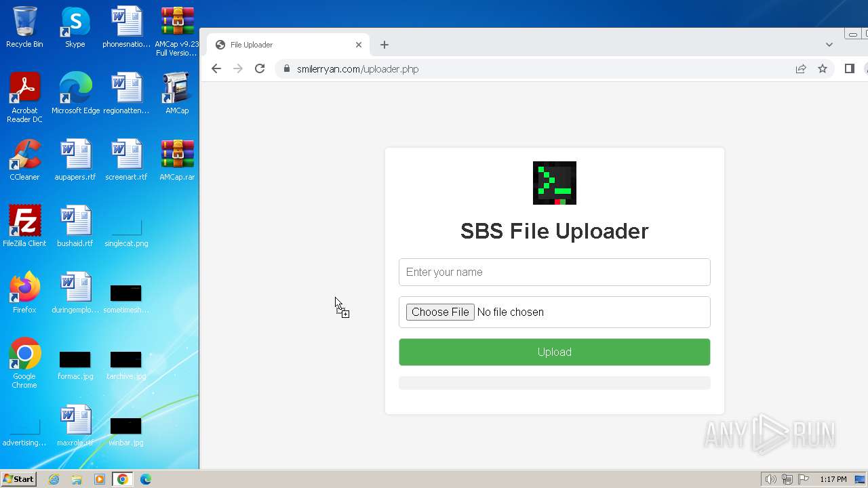The image size is (868, 488).
Task: Select the maxrole.rtf file
Action: (75, 426)
